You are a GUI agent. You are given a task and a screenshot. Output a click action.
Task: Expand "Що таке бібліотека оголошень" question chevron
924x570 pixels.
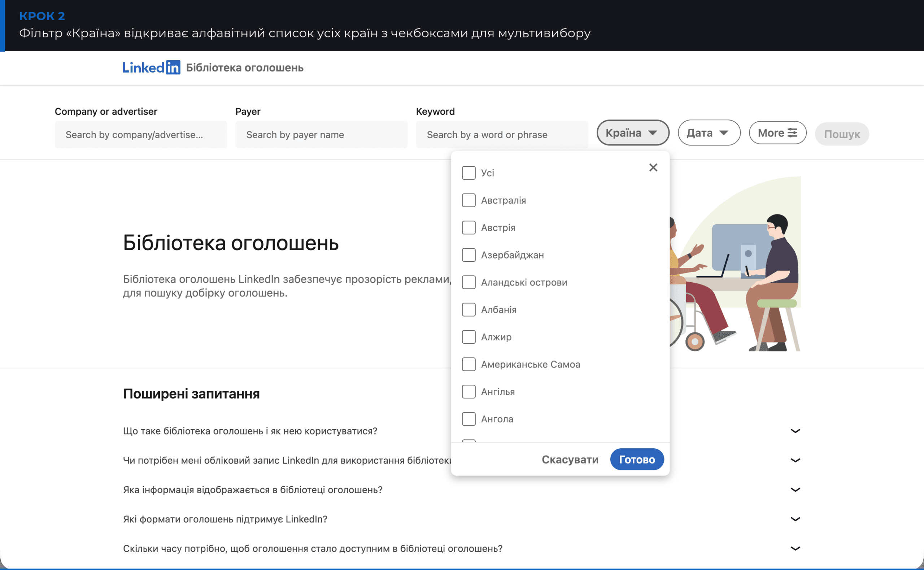[x=795, y=431]
